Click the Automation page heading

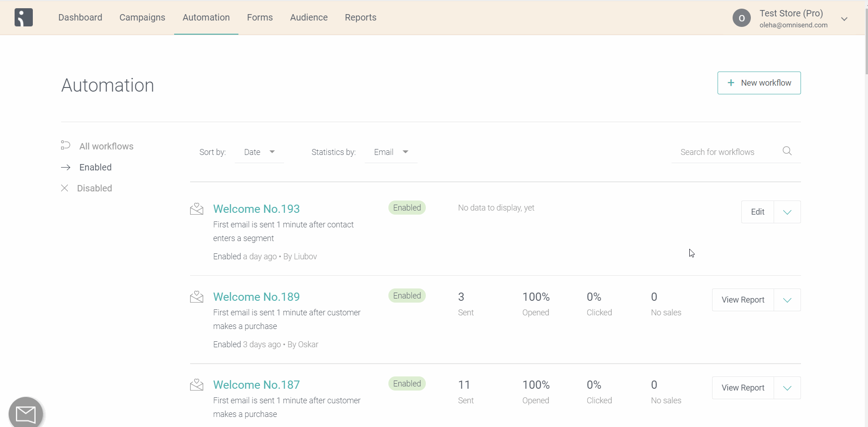108,85
